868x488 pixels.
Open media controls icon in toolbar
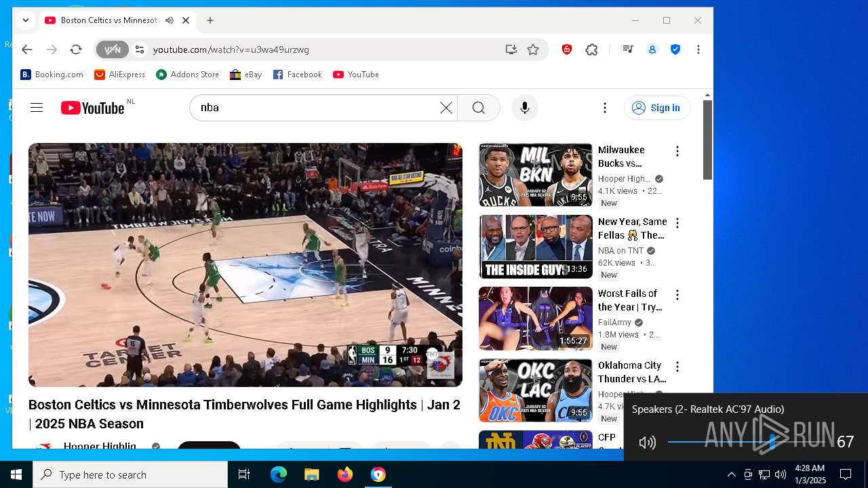coord(628,49)
